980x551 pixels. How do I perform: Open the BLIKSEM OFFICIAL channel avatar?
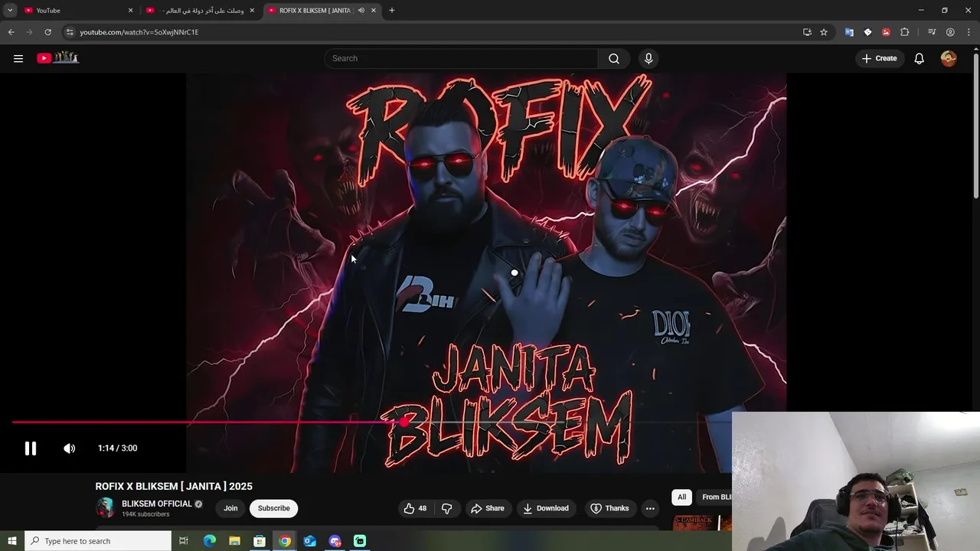click(105, 507)
